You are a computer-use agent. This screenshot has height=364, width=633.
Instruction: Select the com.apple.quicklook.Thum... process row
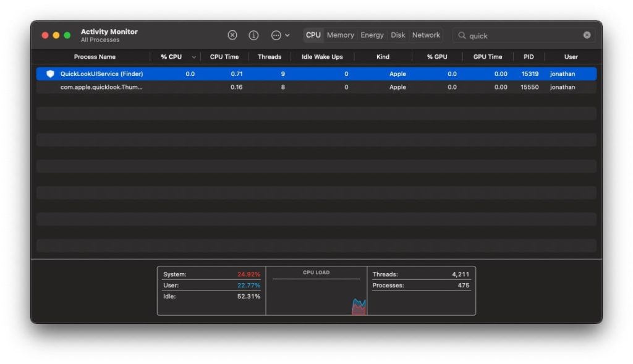point(316,87)
